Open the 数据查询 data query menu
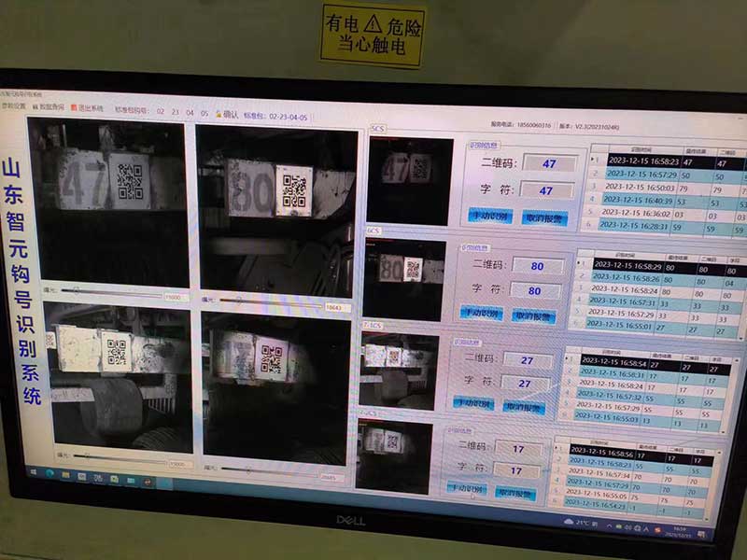The width and height of the screenshot is (747, 560). pyautogui.click(x=49, y=109)
